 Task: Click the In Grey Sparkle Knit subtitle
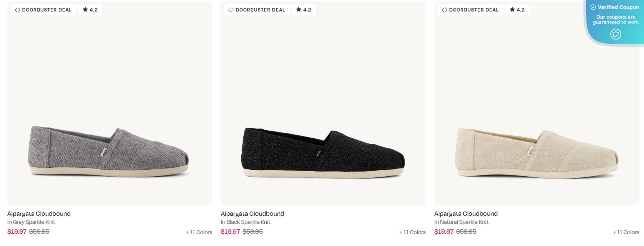point(31,222)
